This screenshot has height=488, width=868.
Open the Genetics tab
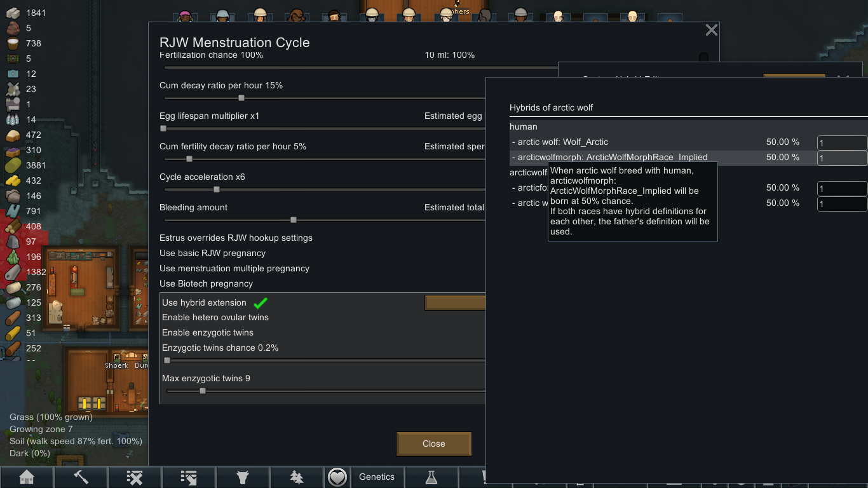(x=377, y=477)
